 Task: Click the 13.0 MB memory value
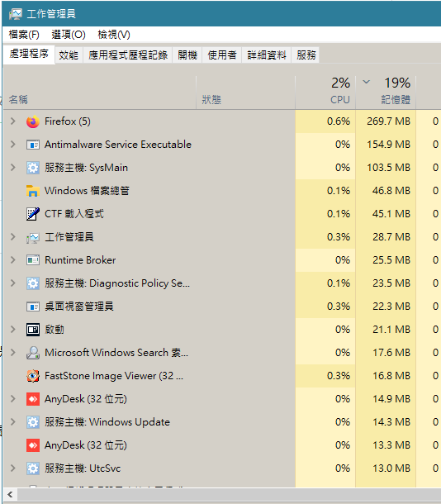(391, 468)
